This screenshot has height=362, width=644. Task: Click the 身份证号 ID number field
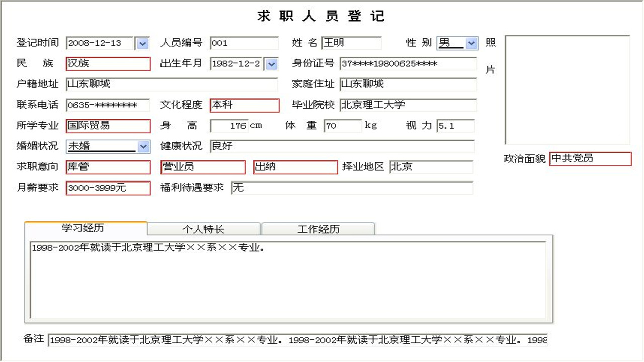coord(407,64)
